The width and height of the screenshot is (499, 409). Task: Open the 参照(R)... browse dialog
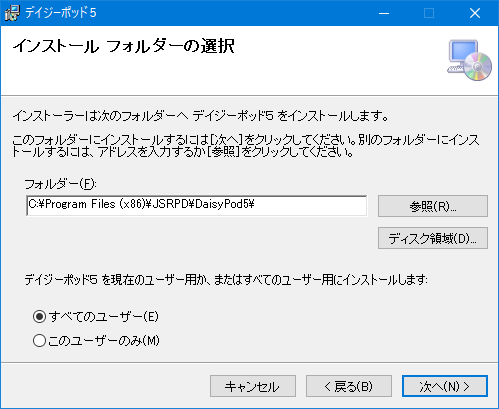[433, 206]
